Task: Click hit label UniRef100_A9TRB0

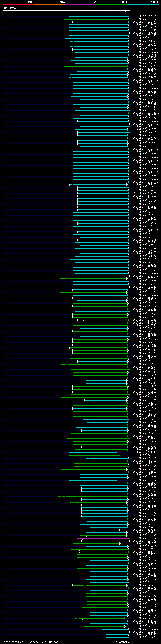Action: click(144, 19)
